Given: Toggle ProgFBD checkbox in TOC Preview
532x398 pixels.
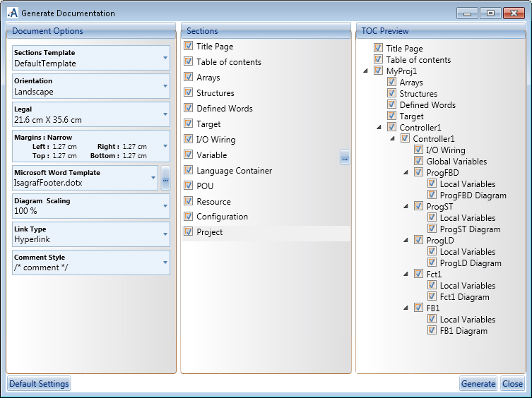Looking at the screenshot, I should point(418,172).
